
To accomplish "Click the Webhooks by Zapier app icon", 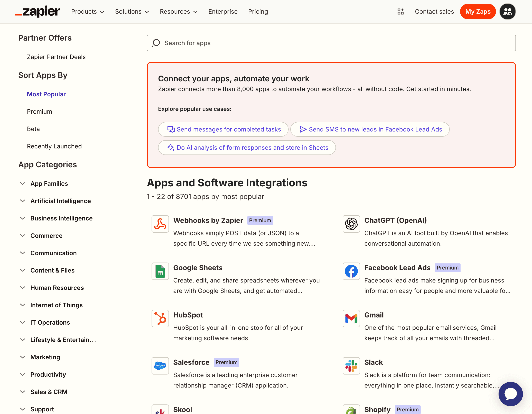I will click(160, 224).
